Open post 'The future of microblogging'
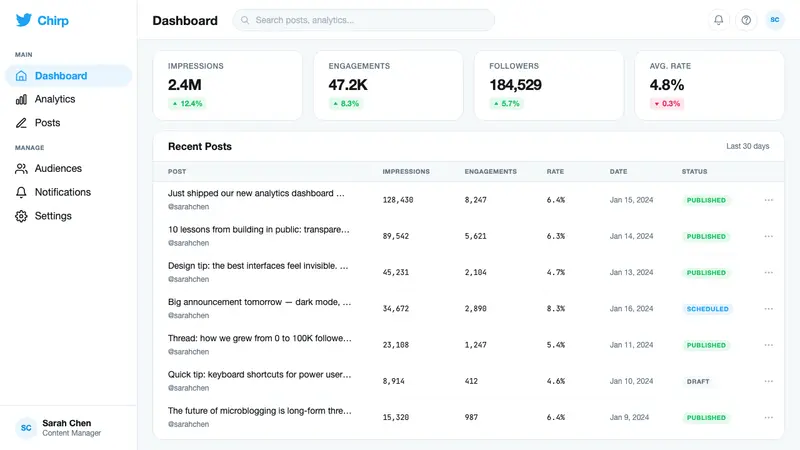800x450 pixels. pos(260,411)
